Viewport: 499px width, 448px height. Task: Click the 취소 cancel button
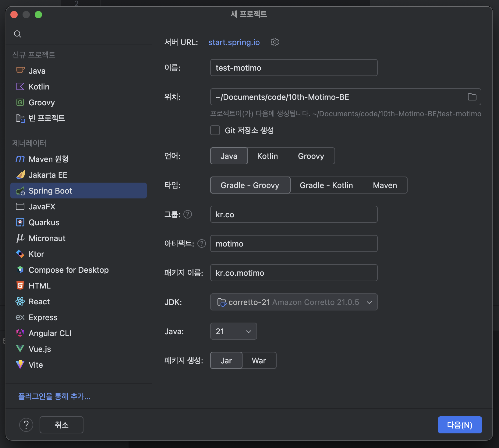pyautogui.click(x=62, y=425)
